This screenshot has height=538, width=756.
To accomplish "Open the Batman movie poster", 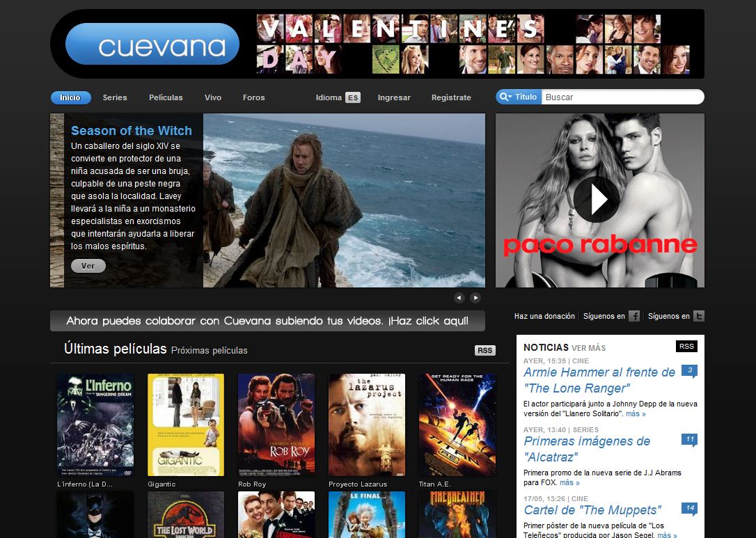I will [95, 514].
